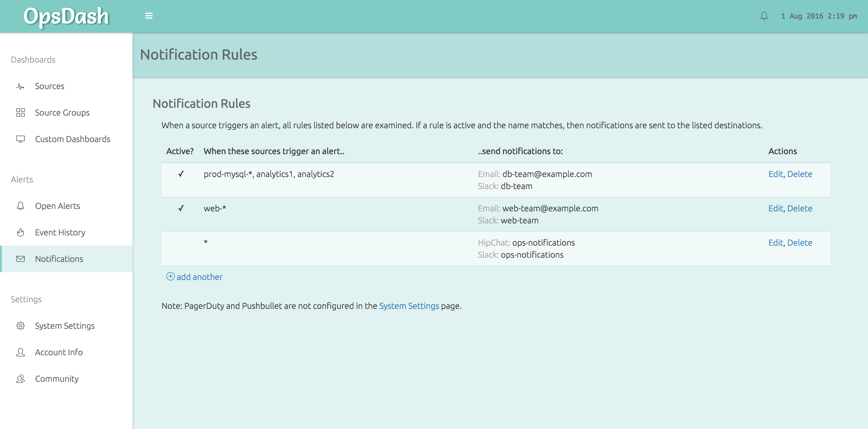
Task: Click the Community people icon
Action: coord(20,379)
